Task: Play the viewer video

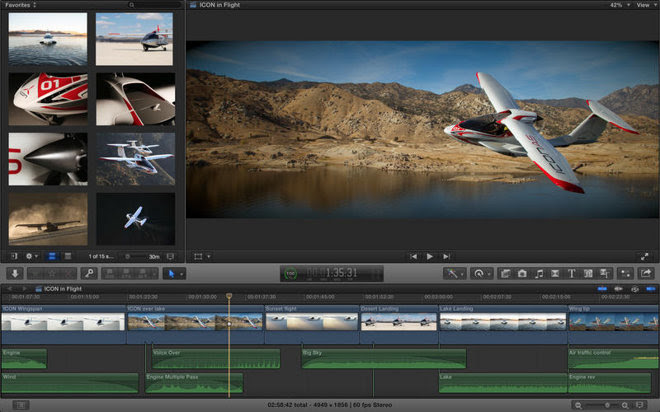Action: click(430, 256)
